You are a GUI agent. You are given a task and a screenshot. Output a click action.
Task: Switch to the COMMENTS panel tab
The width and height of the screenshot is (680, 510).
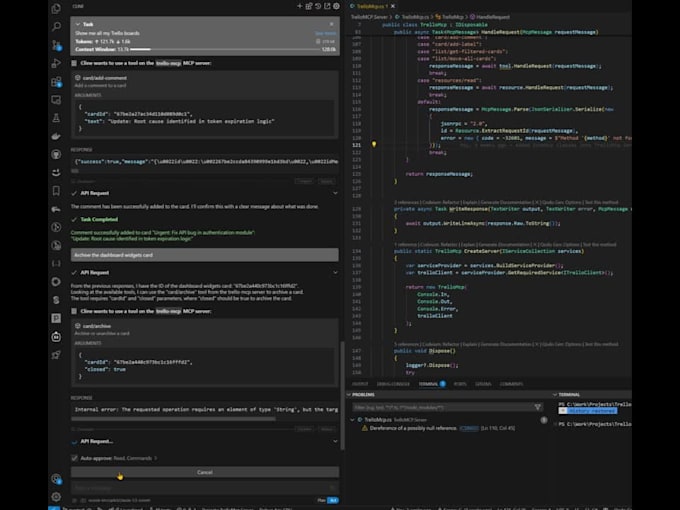tap(511, 384)
